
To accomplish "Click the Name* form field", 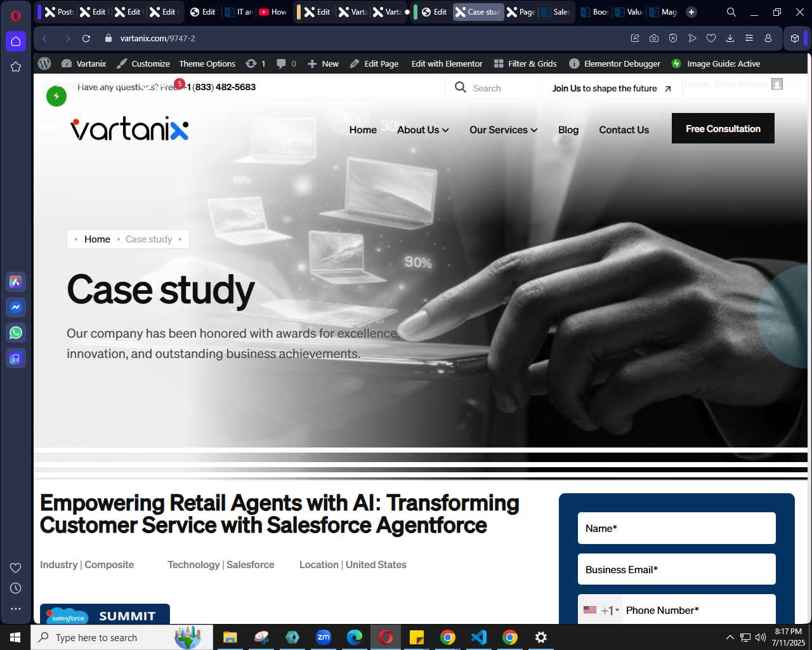I will tap(677, 528).
